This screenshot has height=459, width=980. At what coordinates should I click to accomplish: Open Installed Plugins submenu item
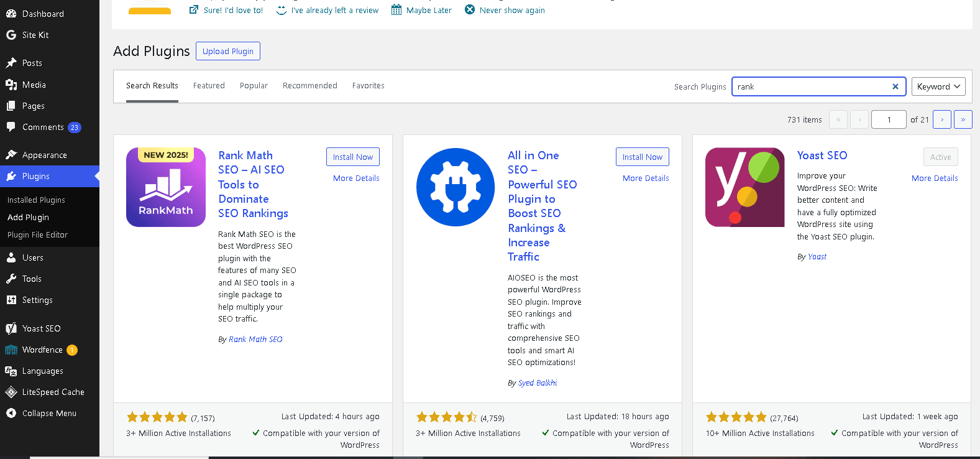pyautogui.click(x=36, y=200)
